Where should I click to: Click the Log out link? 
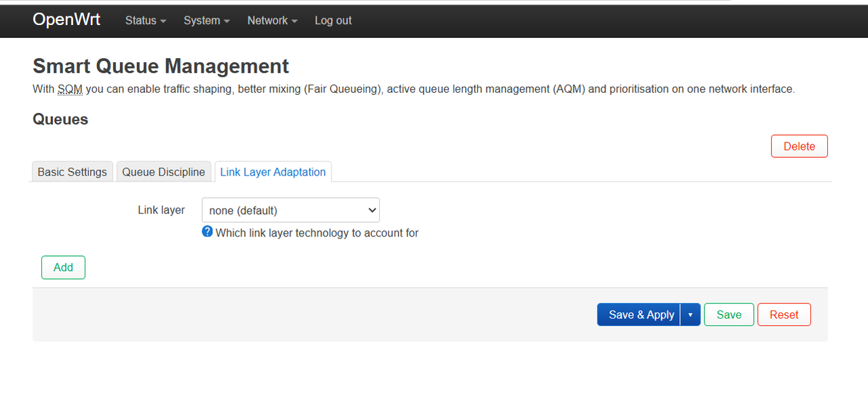click(x=333, y=20)
